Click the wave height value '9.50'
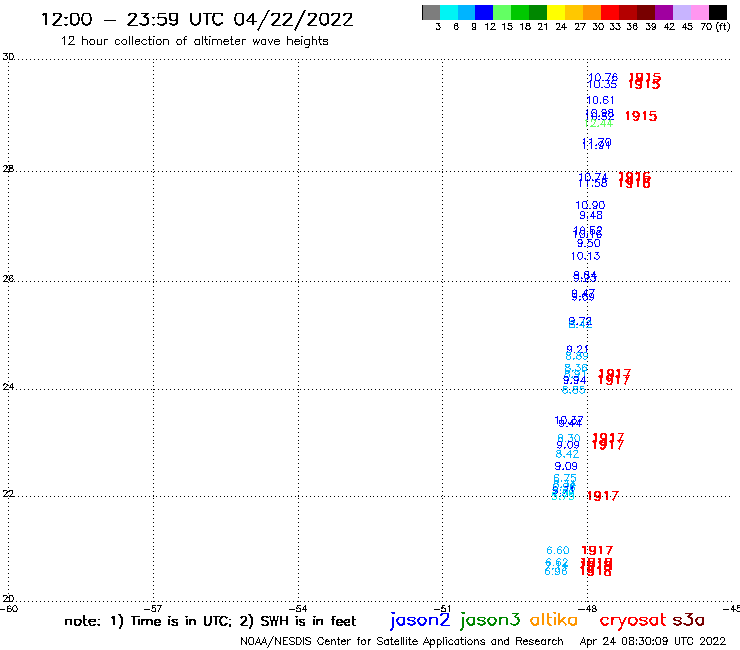The height and width of the screenshot is (650, 740). click(x=589, y=244)
